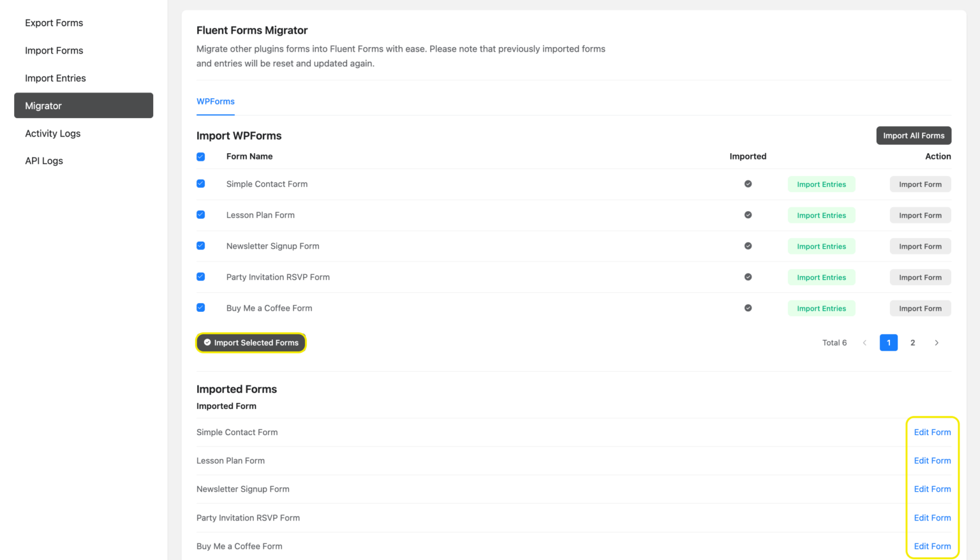Click the next page arrow in pagination
Viewport: 980px width, 560px height.
tap(937, 343)
